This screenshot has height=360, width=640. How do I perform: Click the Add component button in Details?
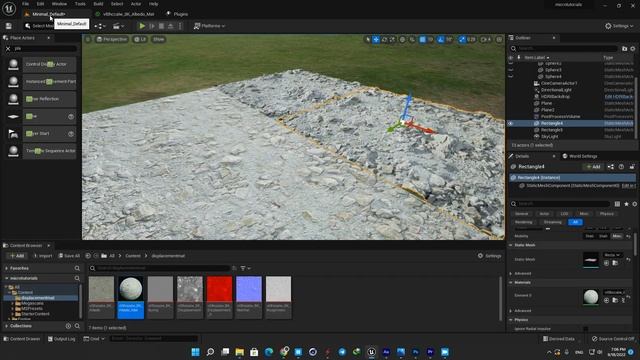593,167
